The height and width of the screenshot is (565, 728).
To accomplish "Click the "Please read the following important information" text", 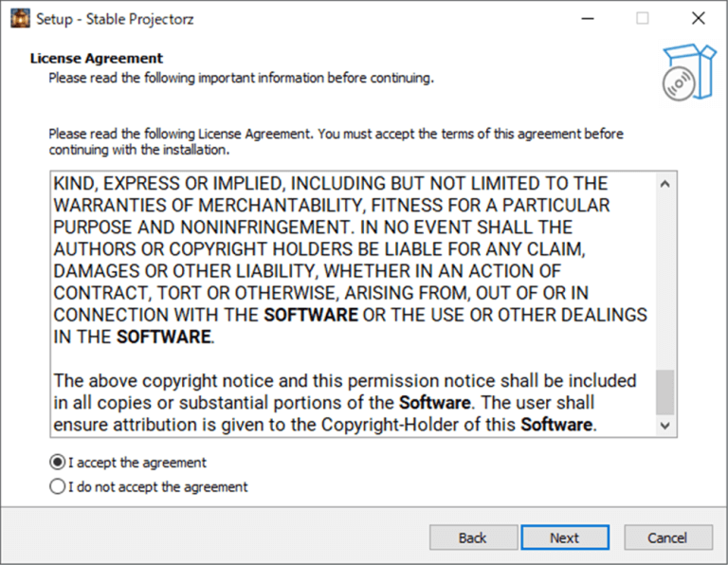I will (x=241, y=77).
